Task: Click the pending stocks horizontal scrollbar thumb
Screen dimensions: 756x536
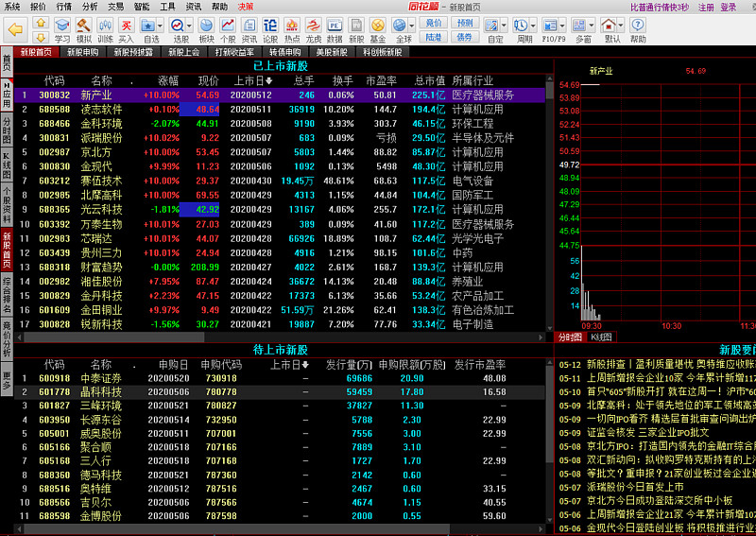Action: click(237, 529)
